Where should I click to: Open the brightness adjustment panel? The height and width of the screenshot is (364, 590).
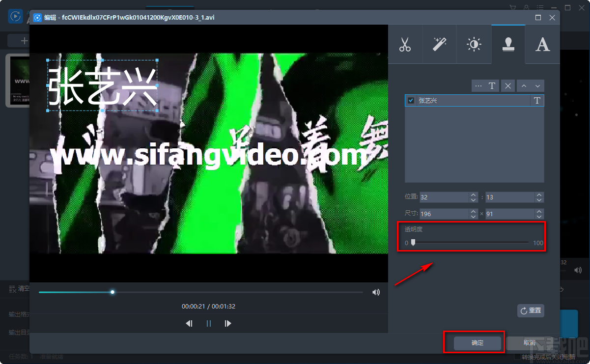click(x=474, y=44)
